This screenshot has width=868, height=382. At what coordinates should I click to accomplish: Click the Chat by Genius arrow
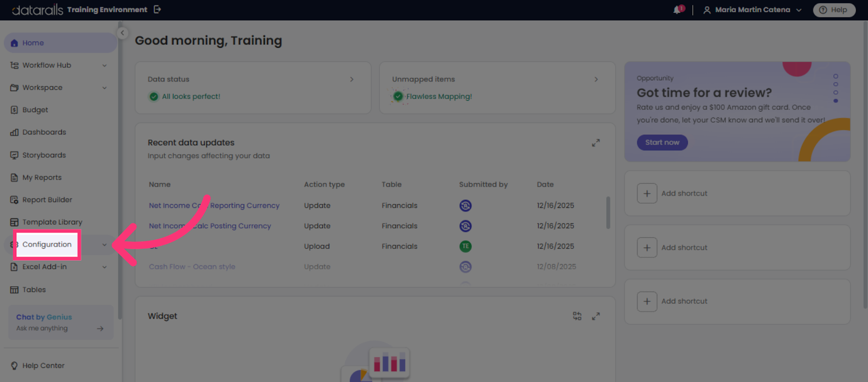pos(100,328)
